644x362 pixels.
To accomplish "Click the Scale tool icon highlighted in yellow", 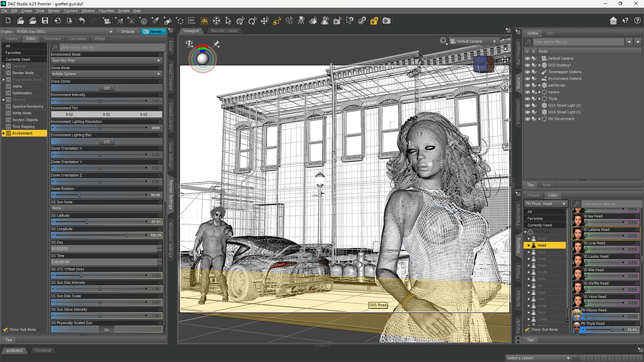I will pyautogui.click(x=277, y=21).
